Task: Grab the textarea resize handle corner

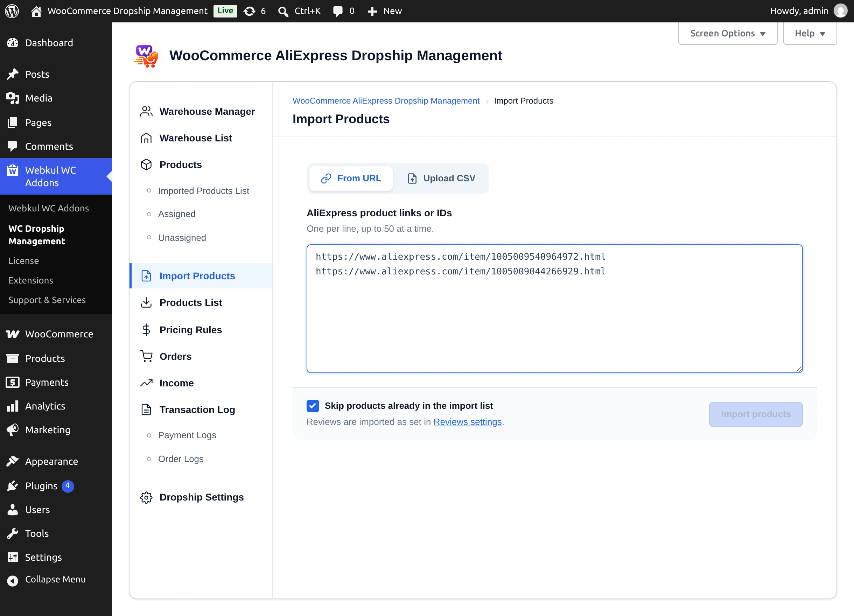Action: [799, 369]
